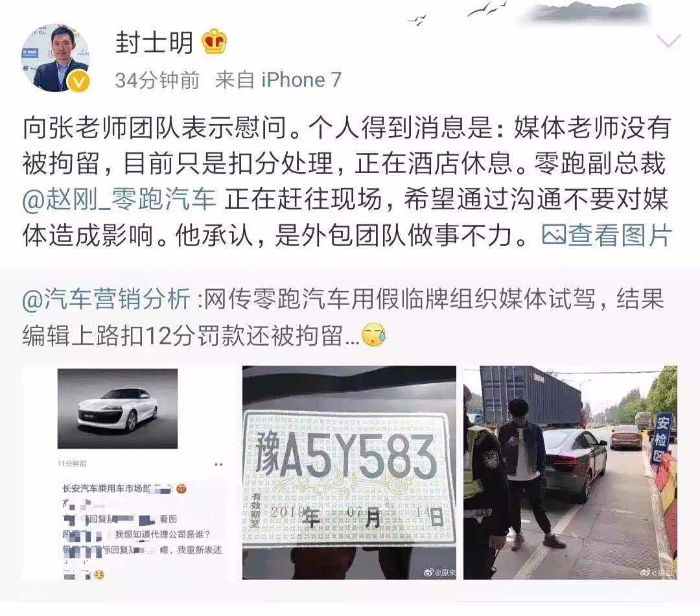700x616 pixels.
Task: Expand the post options chevron
Action: [x=668, y=41]
